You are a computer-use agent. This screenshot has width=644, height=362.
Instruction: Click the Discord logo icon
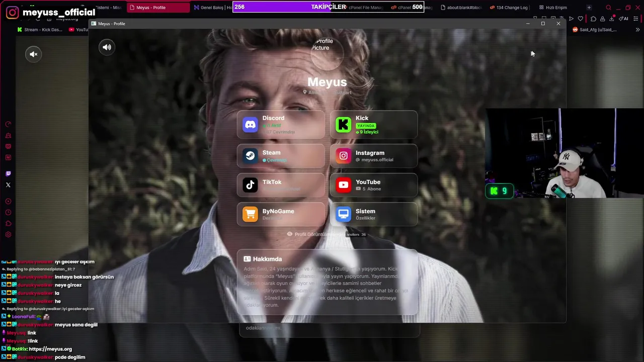[x=250, y=125]
